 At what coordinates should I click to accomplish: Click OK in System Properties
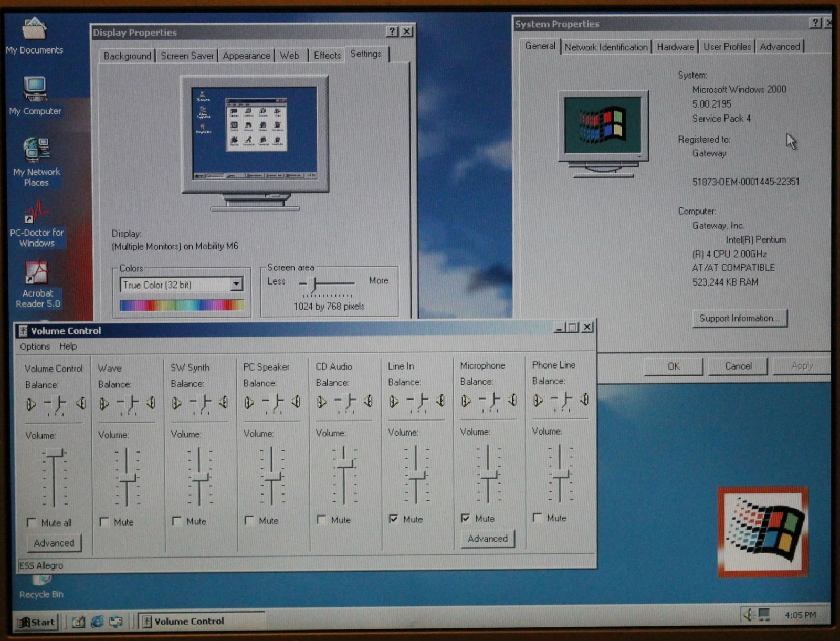(x=674, y=366)
